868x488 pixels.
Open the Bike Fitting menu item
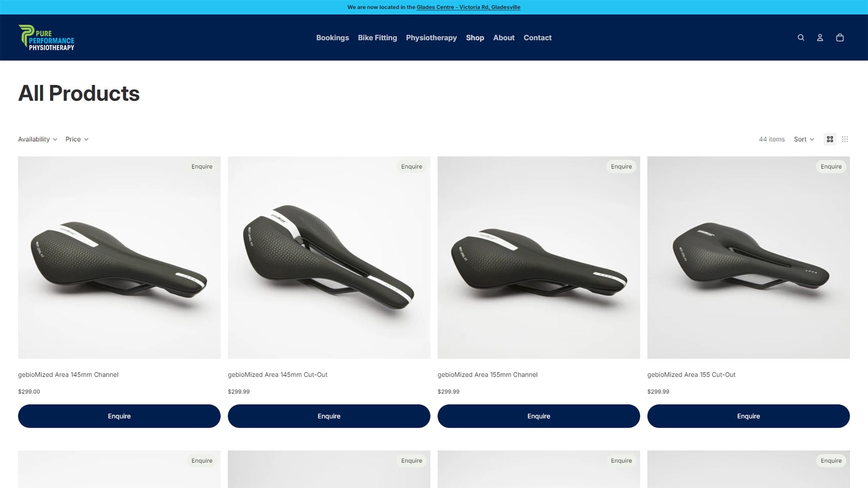(x=377, y=38)
